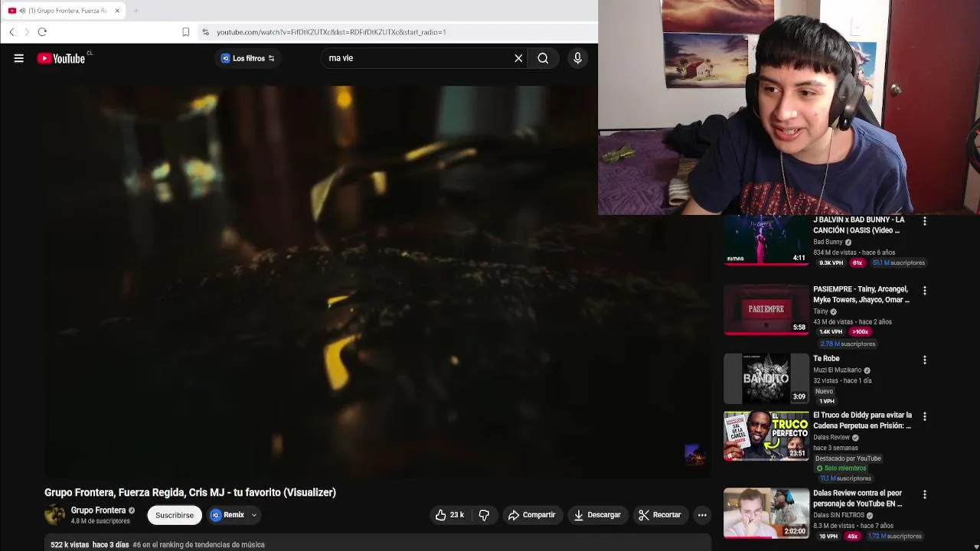980x551 pixels.
Task: Reload the page with the refresh icon
Action: [42, 32]
